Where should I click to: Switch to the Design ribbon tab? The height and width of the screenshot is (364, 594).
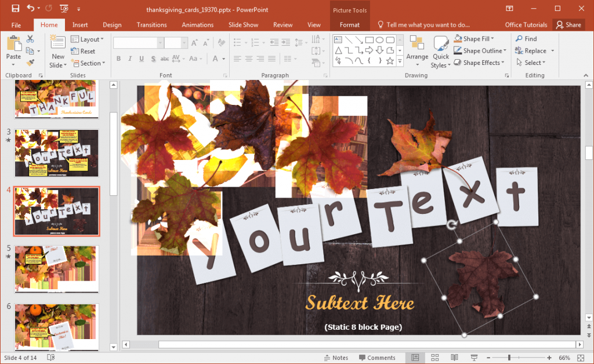click(x=112, y=25)
